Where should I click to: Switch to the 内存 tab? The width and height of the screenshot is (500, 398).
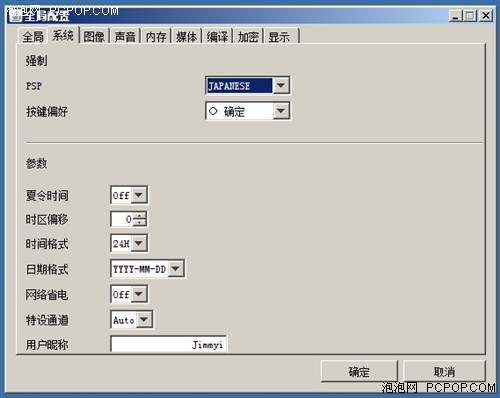pos(156,36)
